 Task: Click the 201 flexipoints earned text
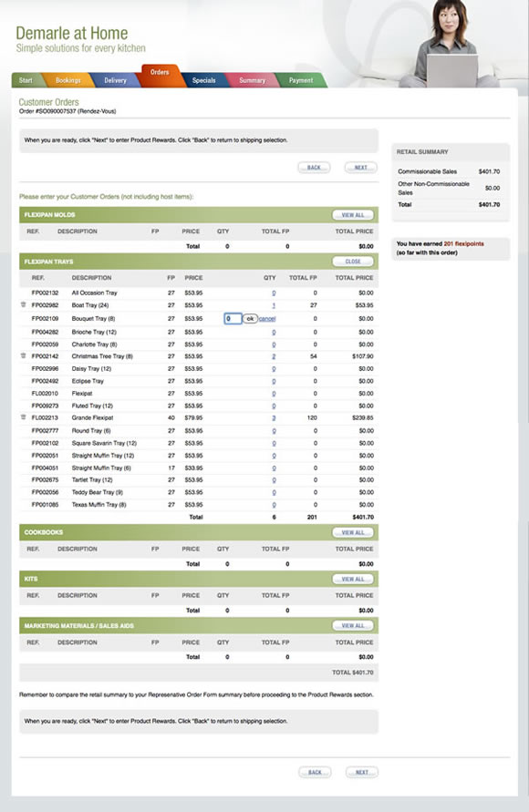click(463, 243)
